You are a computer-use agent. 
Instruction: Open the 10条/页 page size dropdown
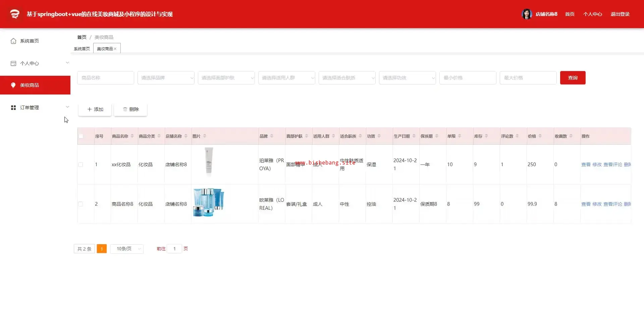(127, 249)
